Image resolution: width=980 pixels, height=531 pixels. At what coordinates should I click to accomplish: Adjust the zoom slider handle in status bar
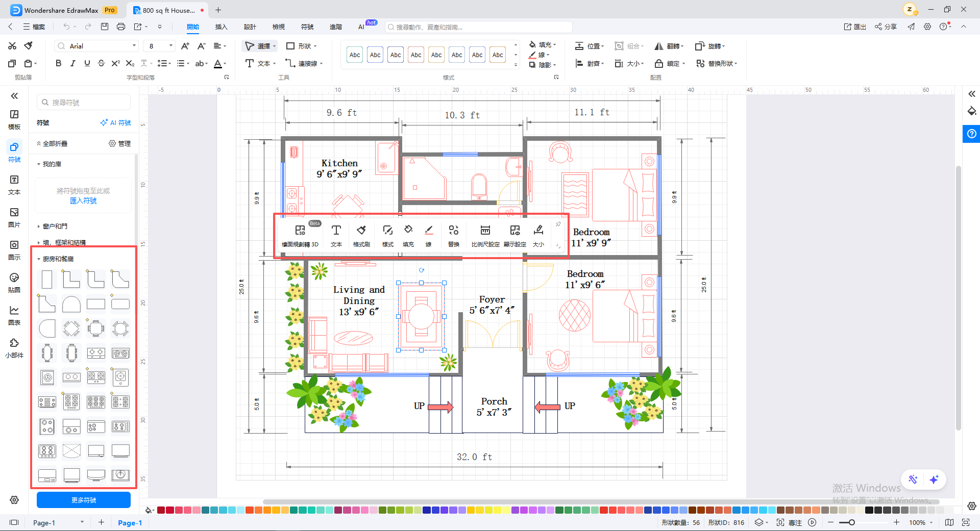pos(851,522)
